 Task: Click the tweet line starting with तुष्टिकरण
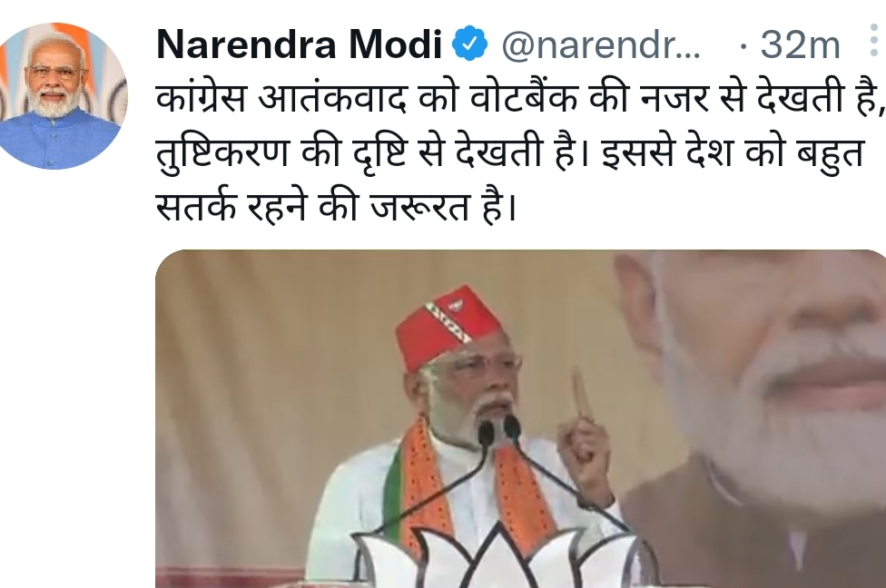[509, 152]
